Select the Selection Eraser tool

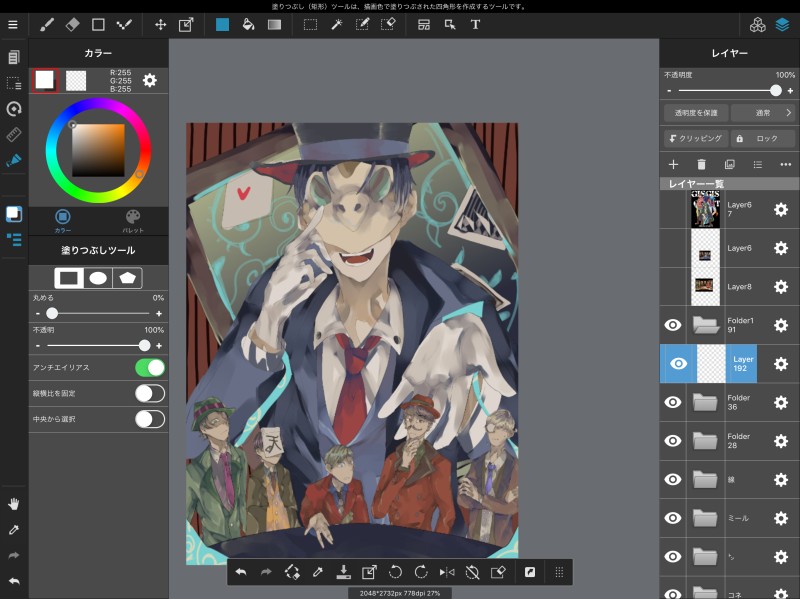tap(388, 24)
